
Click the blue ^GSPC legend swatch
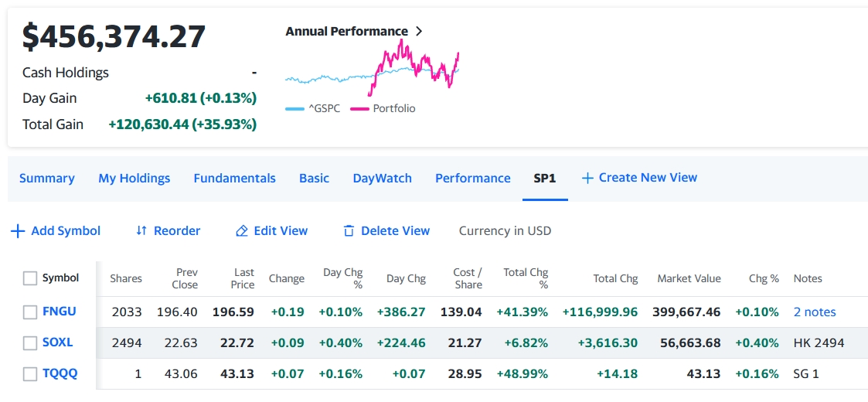click(x=294, y=109)
